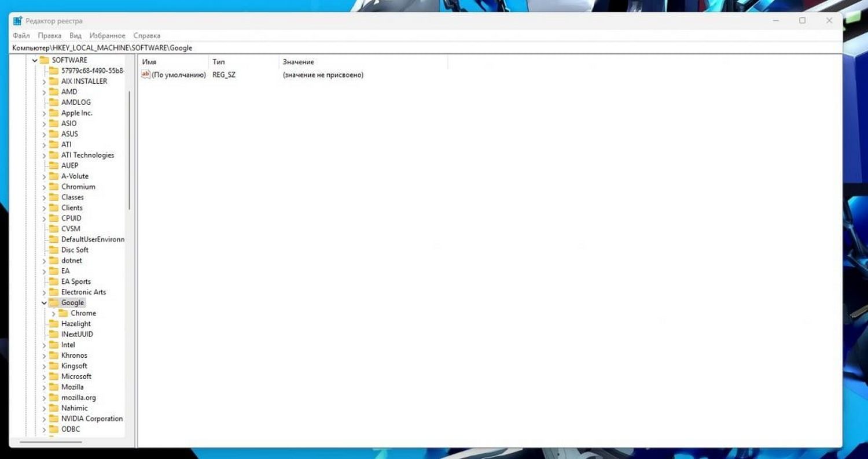Click the Disc Soft folder icon
The image size is (868, 459).
tap(54, 250)
